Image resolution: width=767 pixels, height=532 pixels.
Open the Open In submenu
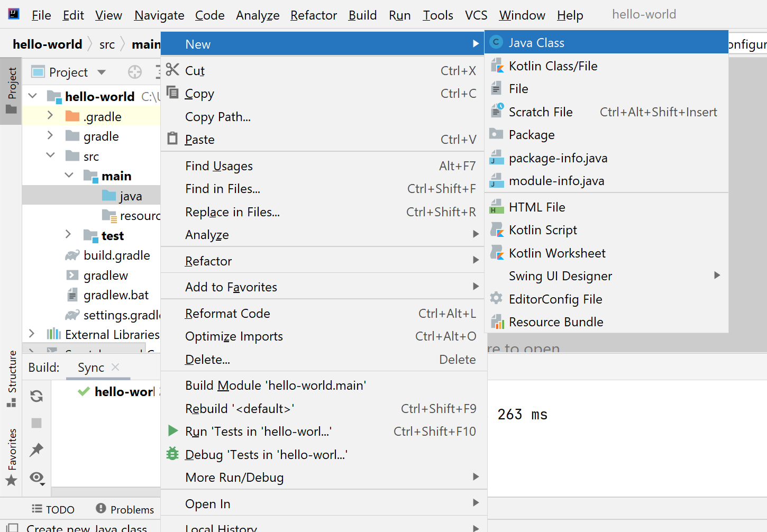[323, 504]
